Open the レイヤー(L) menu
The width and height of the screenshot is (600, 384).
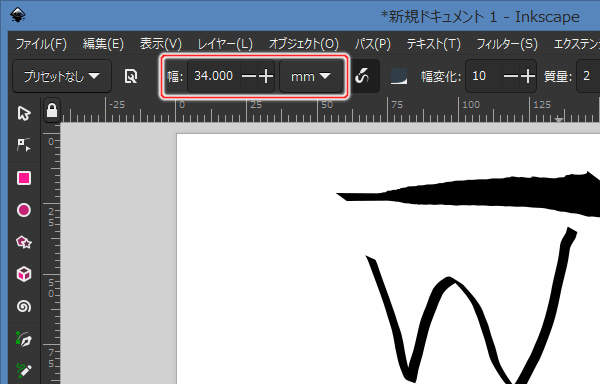coord(225,44)
